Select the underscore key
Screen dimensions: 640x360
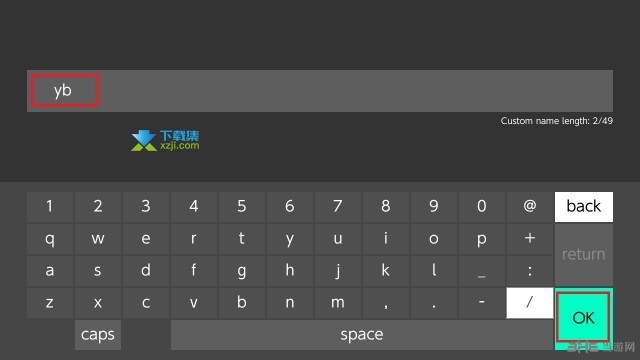(482, 271)
